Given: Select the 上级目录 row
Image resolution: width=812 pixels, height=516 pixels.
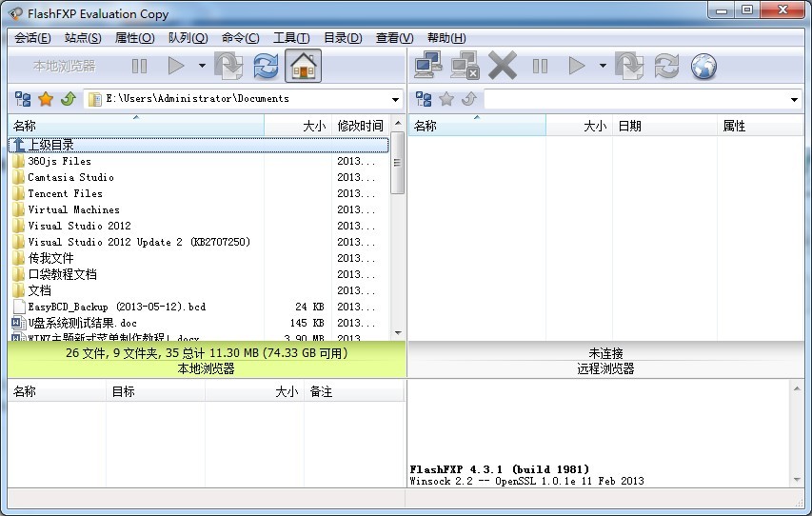Looking at the screenshot, I should [x=199, y=145].
